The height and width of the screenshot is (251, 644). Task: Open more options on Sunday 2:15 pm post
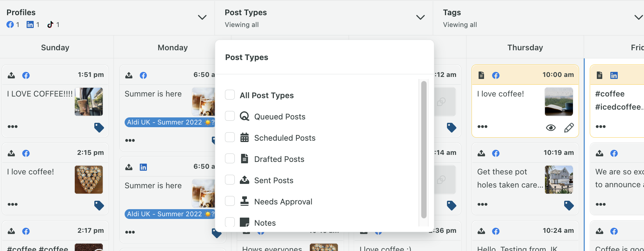pos(12,204)
